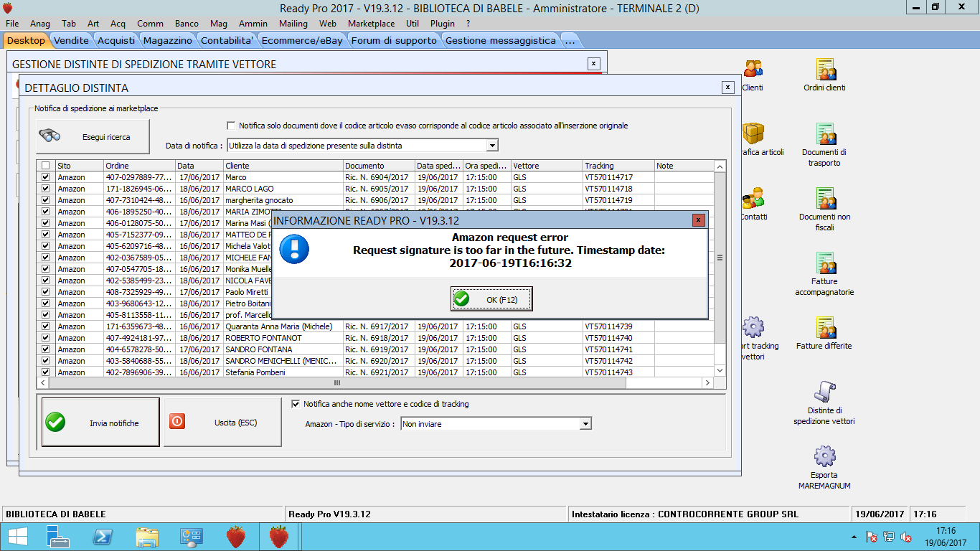Uncheck the margherita gnocato row checkbox
Screen dimensions: 980x551
(x=46, y=200)
